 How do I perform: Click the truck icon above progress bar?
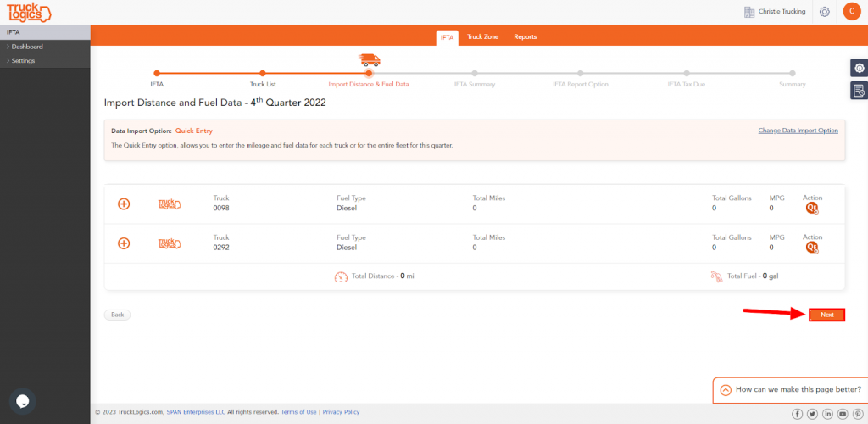click(370, 59)
